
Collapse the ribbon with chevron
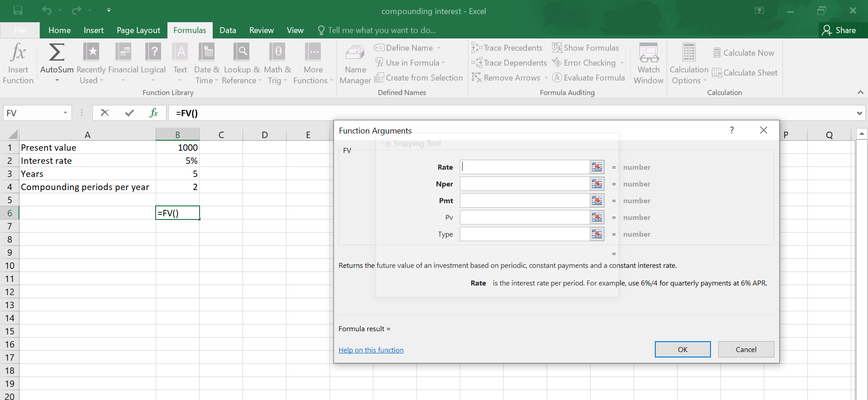(860, 92)
